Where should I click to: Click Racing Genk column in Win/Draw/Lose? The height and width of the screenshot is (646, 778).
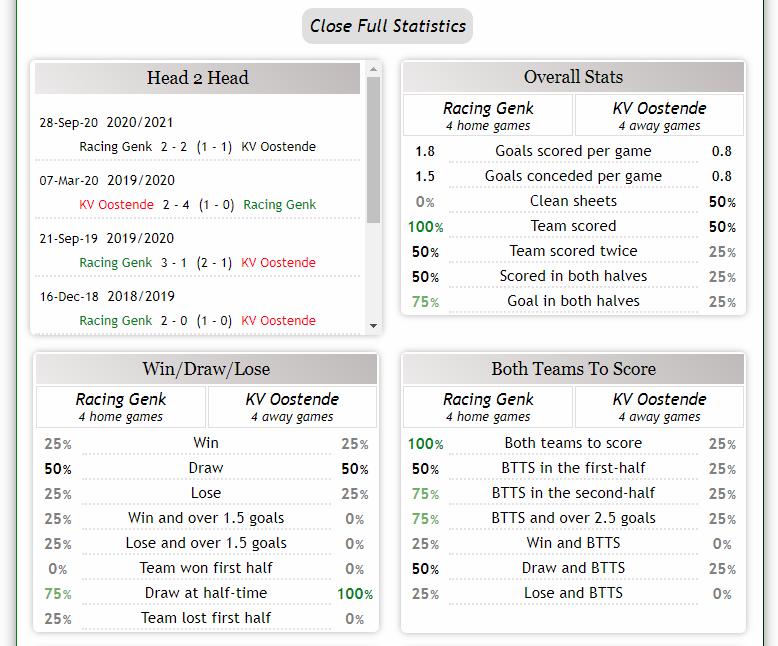point(121,406)
